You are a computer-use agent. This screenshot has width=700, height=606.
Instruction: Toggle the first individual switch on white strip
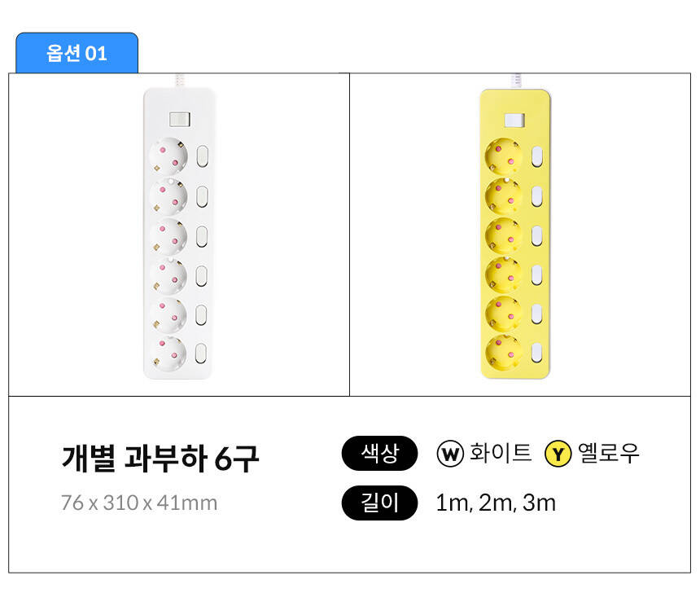click(203, 156)
